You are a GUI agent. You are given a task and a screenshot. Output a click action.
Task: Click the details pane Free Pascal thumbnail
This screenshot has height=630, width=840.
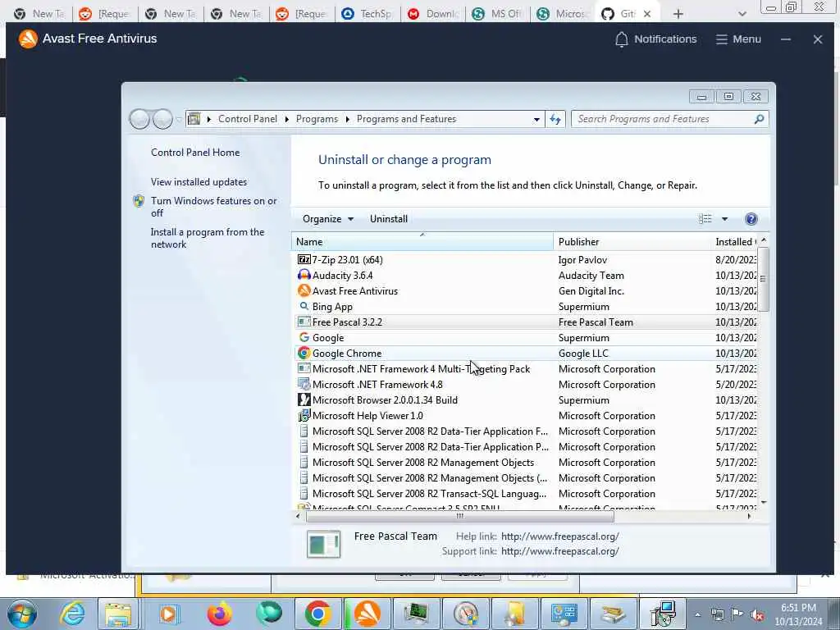pos(323,544)
